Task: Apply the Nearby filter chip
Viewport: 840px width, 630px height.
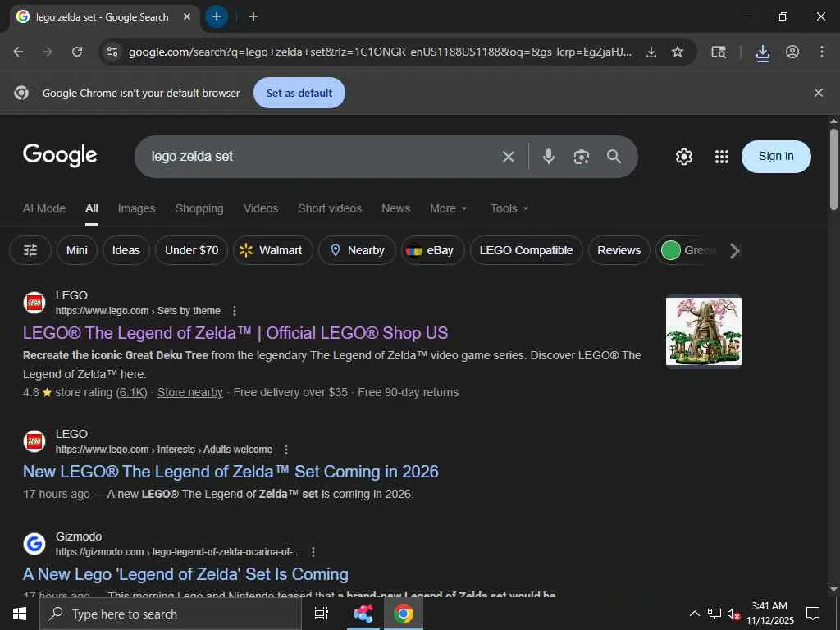Action: coord(358,250)
